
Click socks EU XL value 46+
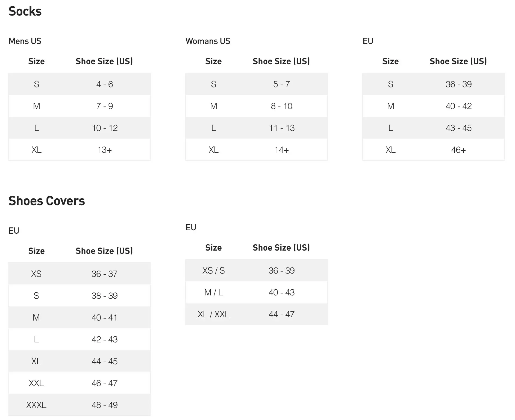[458, 150]
